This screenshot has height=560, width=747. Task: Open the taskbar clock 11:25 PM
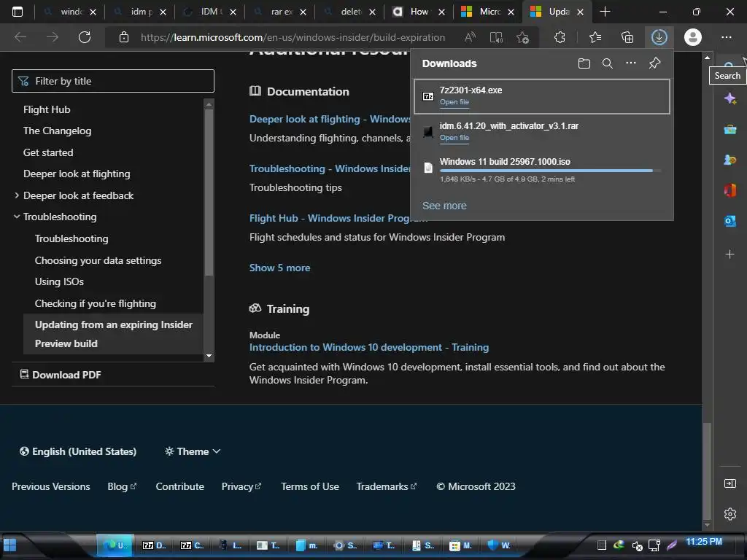[704, 542]
